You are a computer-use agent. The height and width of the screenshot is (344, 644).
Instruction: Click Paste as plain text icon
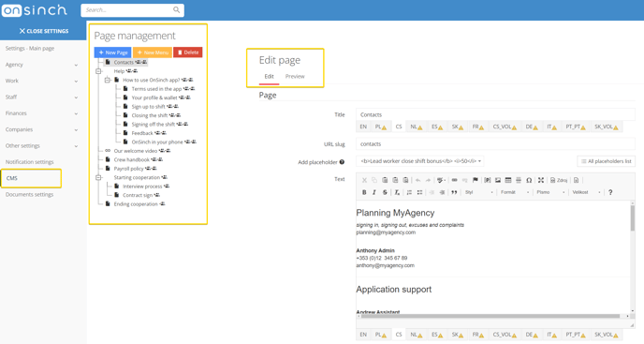coord(395,180)
